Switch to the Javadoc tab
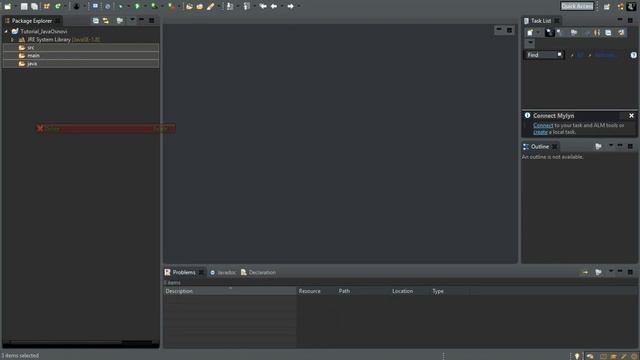This screenshot has width=640, height=360. (x=223, y=272)
